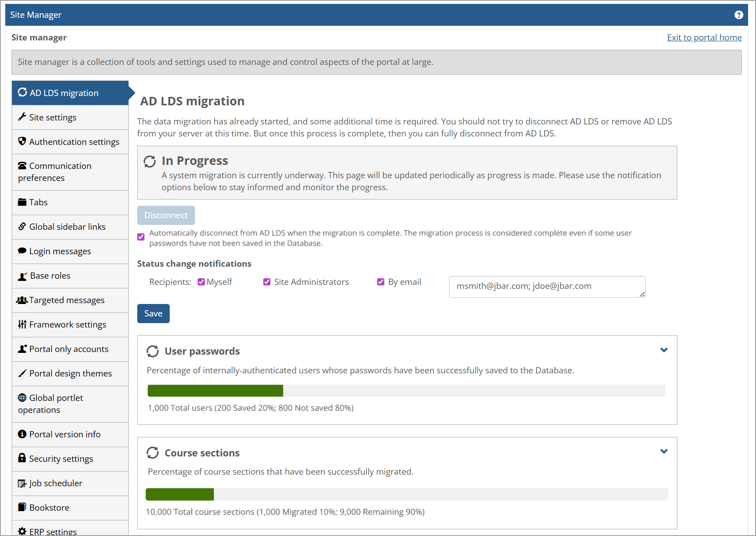756x536 pixels.
Task: Click the Framework settings sliders icon
Action: tap(22, 324)
